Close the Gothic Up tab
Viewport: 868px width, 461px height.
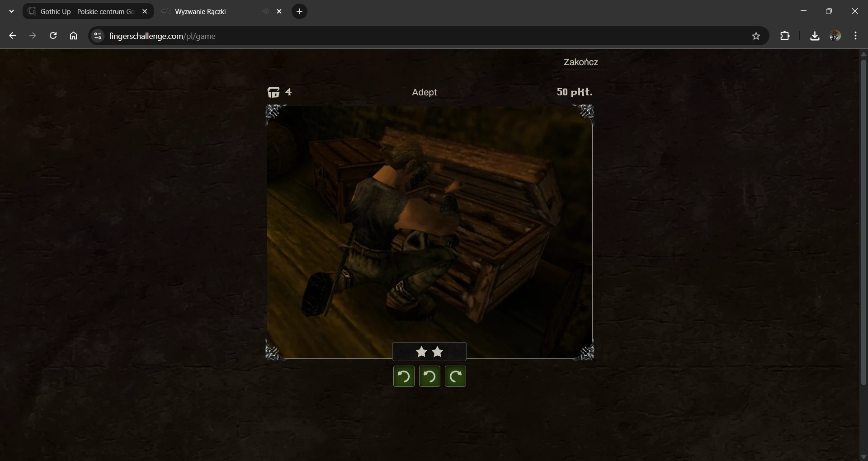click(145, 11)
